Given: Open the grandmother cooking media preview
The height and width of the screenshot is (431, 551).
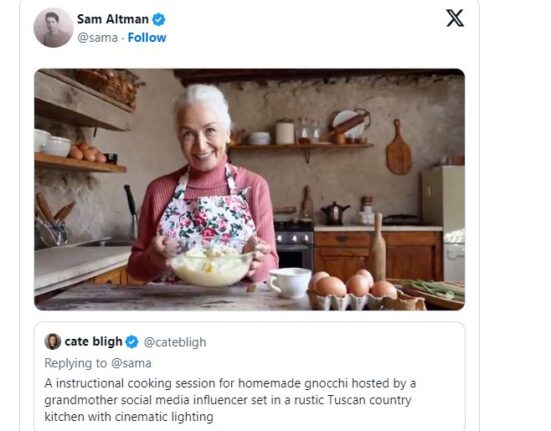Looking at the screenshot, I should (249, 190).
